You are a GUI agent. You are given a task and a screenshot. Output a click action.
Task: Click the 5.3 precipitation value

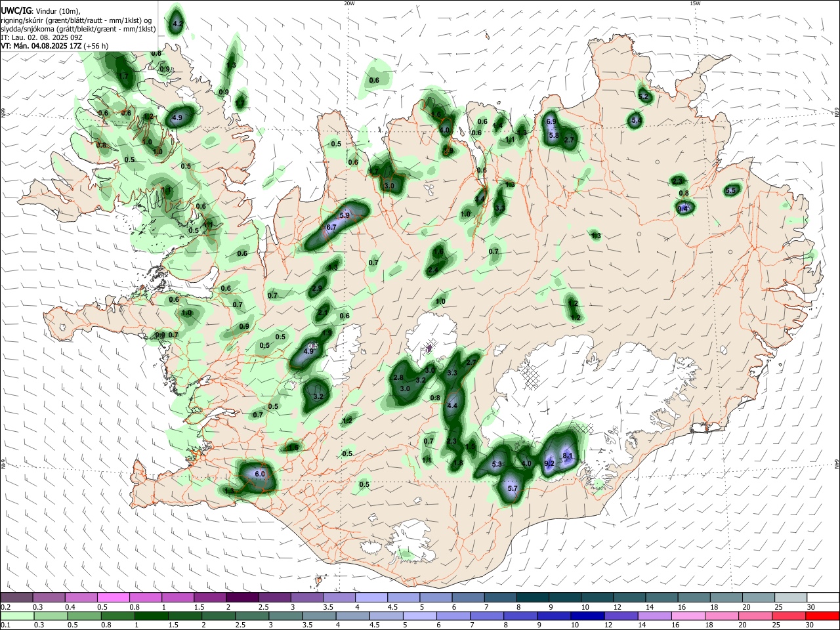point(497,465)
